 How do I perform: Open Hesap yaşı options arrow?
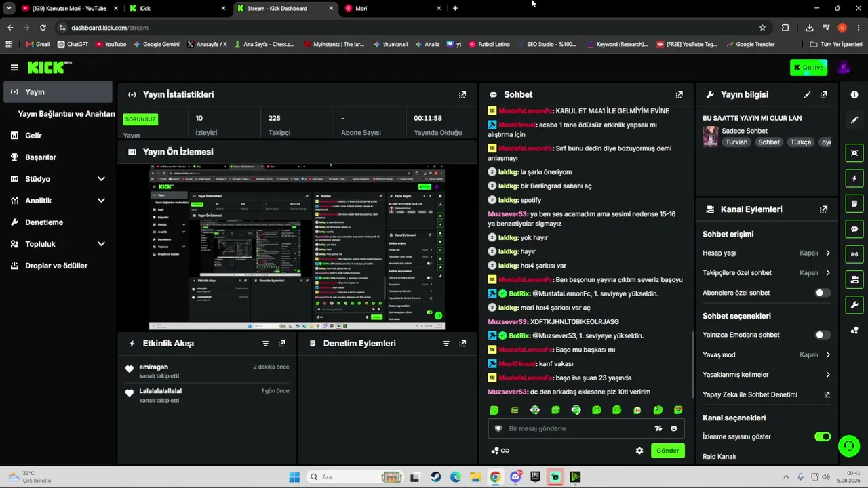tap(828, 253)
